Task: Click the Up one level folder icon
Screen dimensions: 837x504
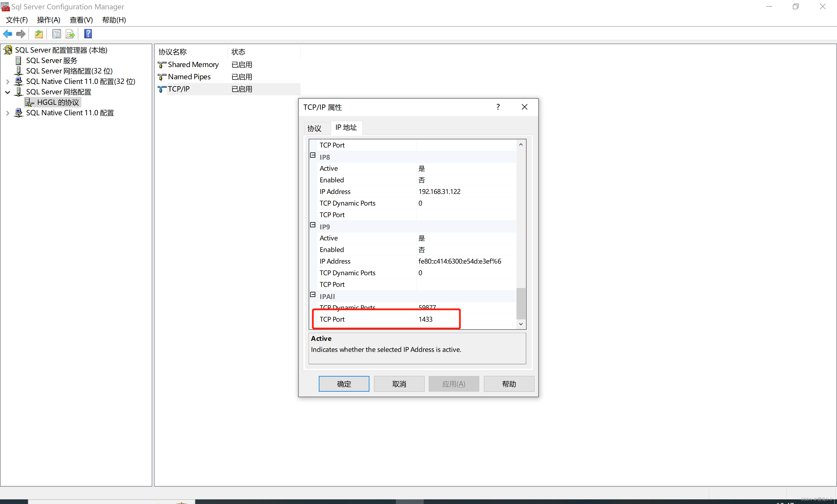Action: [x=39, y=34]
